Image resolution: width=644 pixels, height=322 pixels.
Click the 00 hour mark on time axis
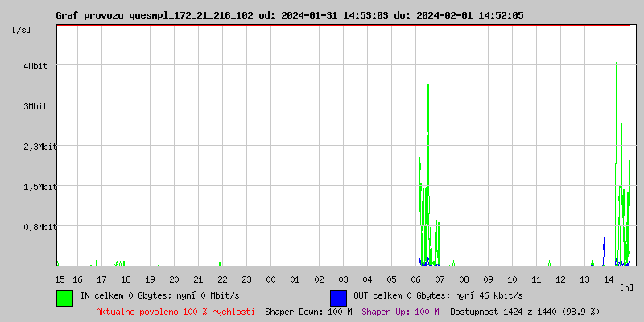coord(271,279)
